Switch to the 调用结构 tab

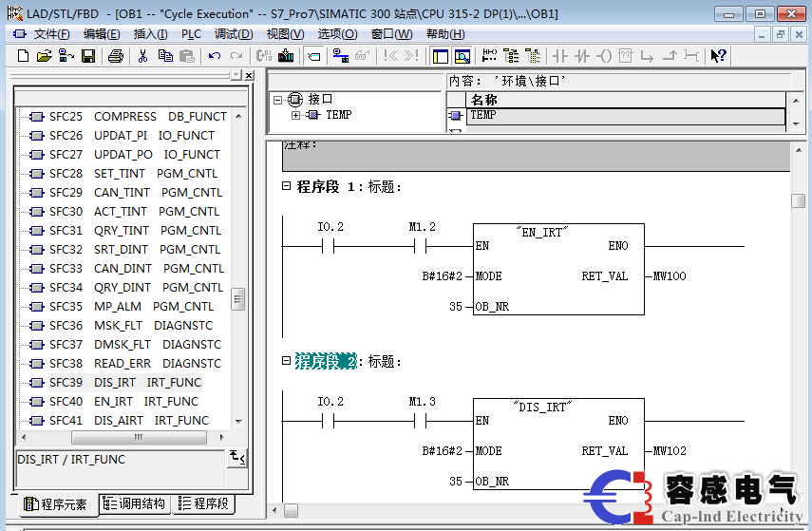(135, 503)
